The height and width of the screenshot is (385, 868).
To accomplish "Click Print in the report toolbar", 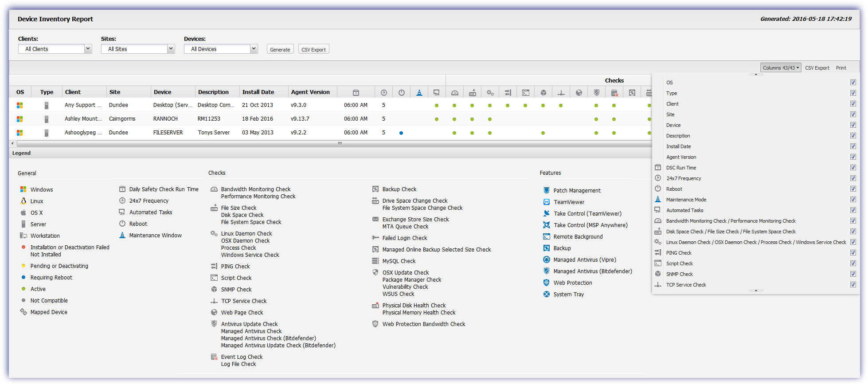I will pyautogui.click(x=841, y=68).
